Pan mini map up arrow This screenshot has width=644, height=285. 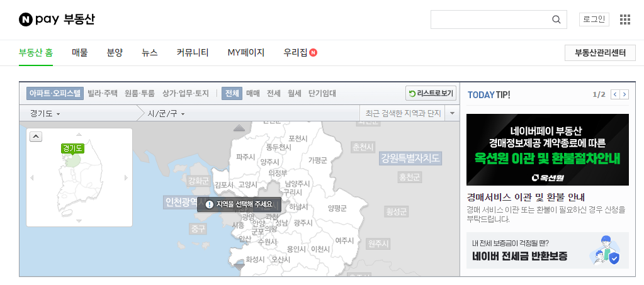tap(79, 134)
